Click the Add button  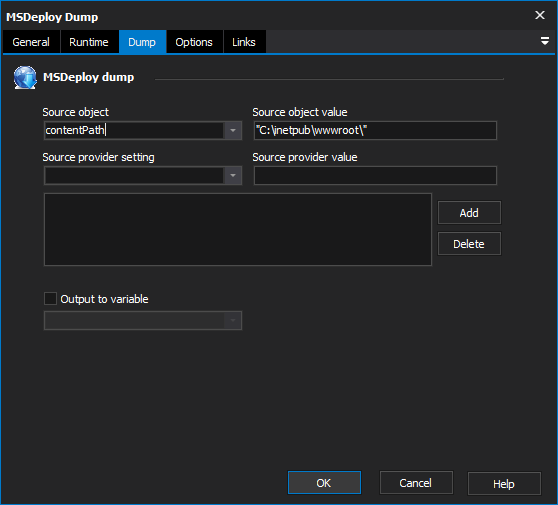pyautogui.click(x=469, y=213)
